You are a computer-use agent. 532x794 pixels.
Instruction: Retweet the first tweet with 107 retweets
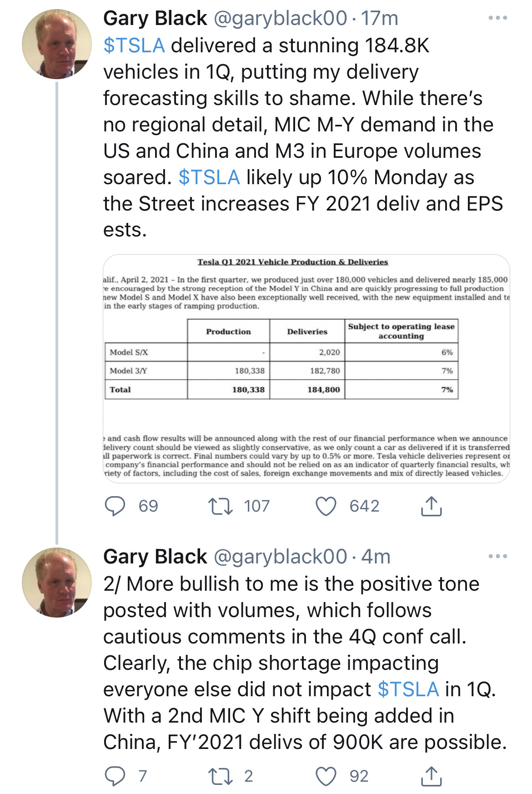point(221,506)
